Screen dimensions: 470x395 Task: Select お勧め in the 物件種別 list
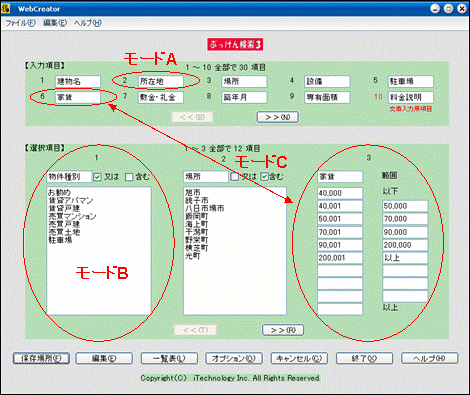60,192
